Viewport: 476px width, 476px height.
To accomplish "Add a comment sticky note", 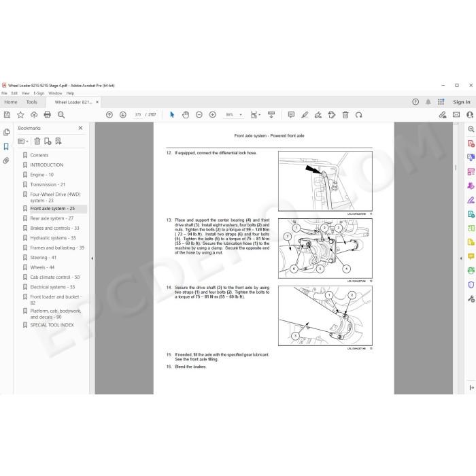I will coord(291,115).
